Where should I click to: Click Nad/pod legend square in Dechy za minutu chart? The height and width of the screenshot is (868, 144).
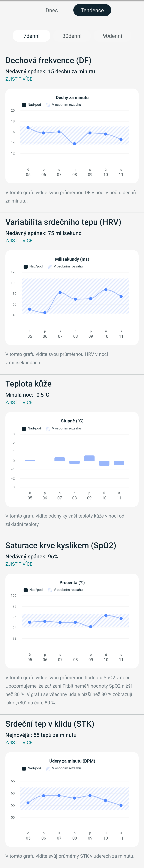point(24,105)
